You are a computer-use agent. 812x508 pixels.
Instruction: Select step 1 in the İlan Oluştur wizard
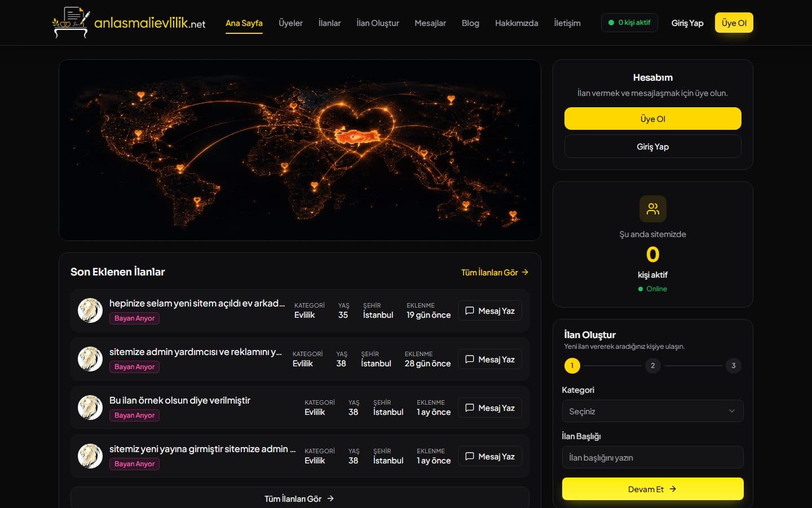pyautogui.click(x=572, y=366)
